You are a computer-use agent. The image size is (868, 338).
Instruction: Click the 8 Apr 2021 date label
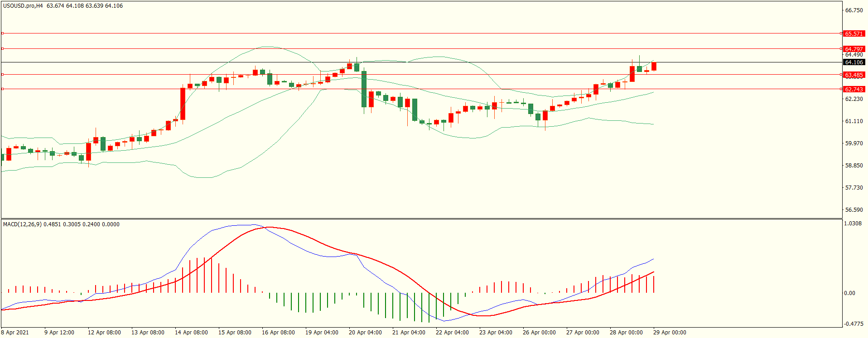(15, 333)
